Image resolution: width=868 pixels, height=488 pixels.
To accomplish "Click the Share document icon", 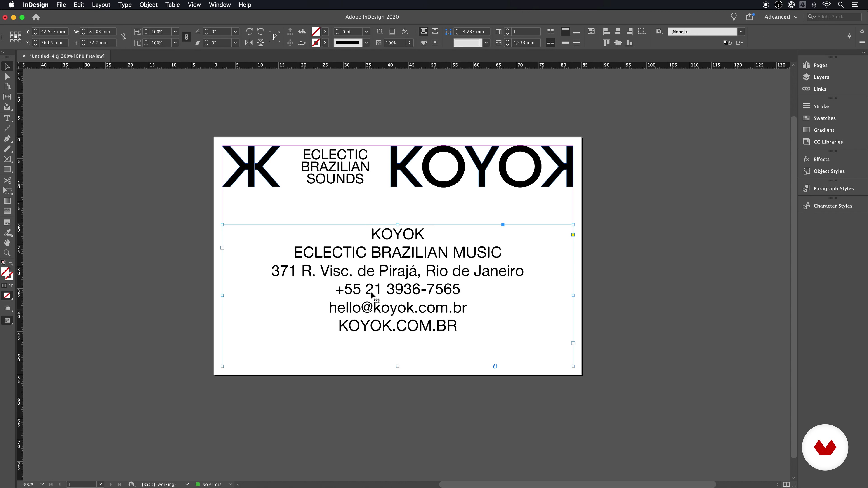I will 750,17.
